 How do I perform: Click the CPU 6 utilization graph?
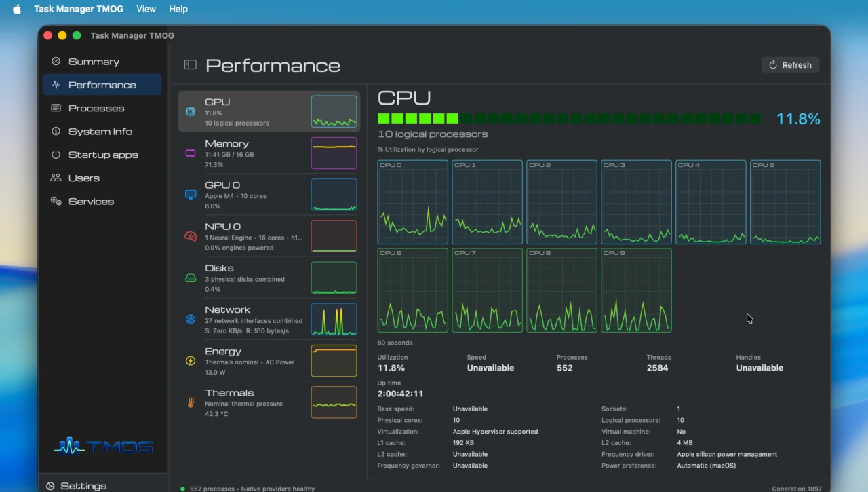pyautogui.click(x=413, y=290)
